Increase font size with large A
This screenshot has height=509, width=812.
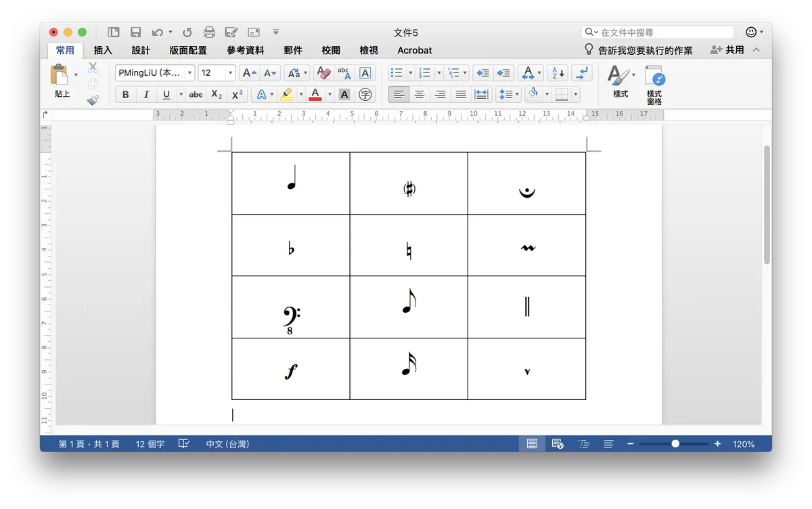click(249, 73)
